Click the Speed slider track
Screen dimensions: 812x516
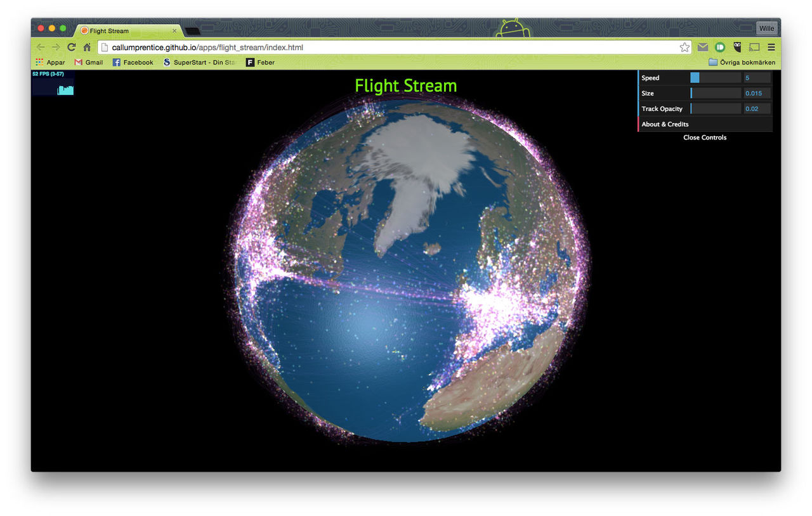(716, 78)
